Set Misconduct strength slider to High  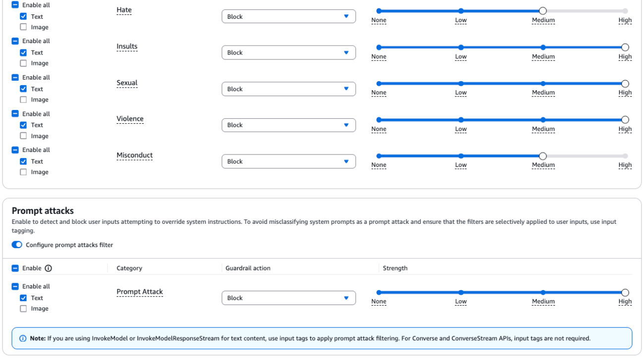625,156
